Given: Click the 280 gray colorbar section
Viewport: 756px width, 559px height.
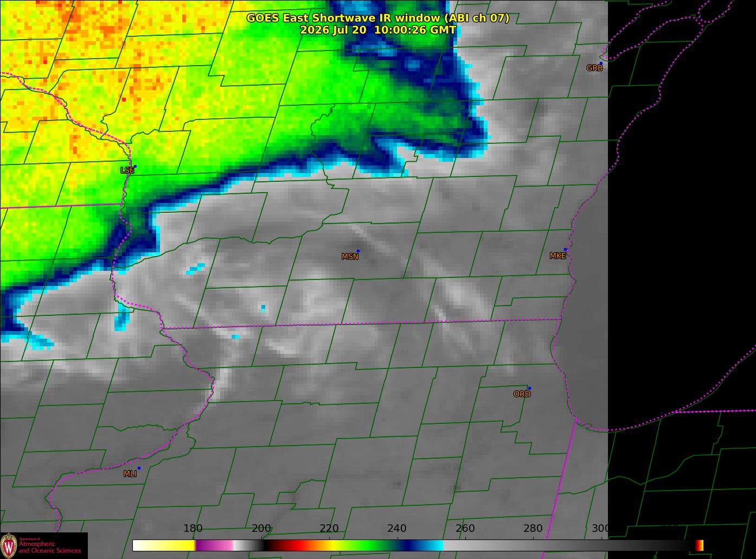Looking at the screenshot, I should tap(533, 545).
